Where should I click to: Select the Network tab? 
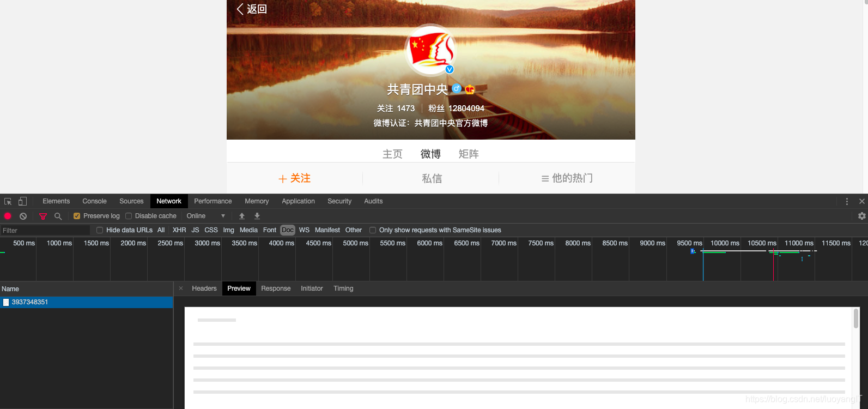click(169, 201)
